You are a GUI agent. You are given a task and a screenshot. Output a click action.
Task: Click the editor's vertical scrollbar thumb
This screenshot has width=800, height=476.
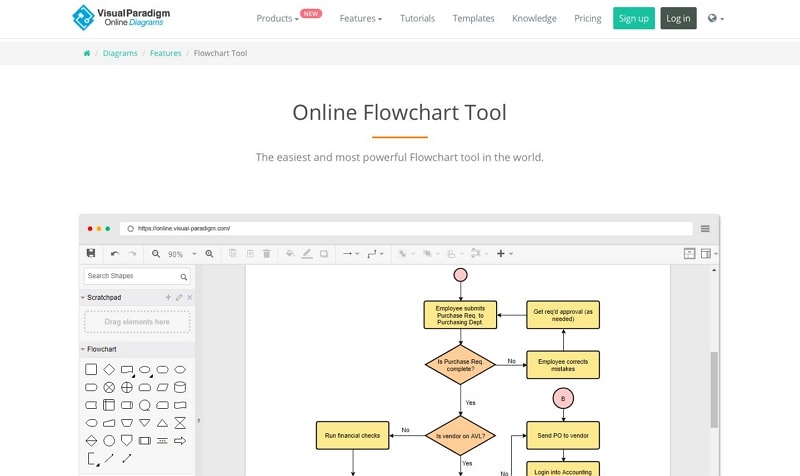point(714,389)
